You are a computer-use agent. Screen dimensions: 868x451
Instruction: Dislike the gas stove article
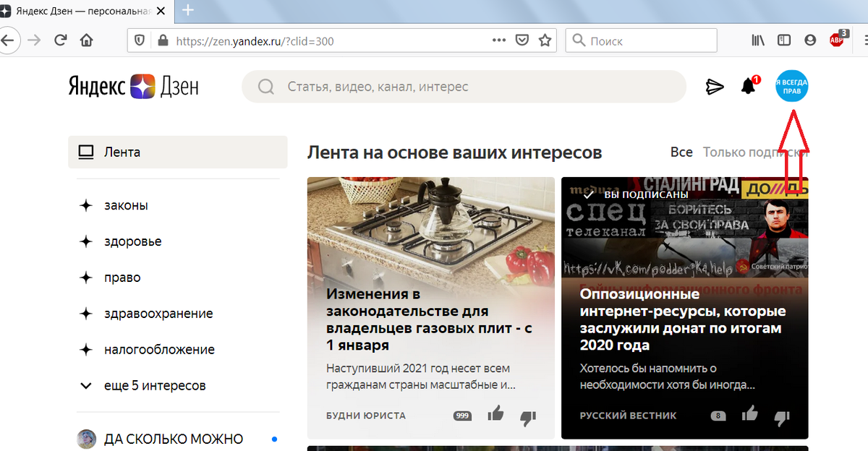click(x=528, y=417)
